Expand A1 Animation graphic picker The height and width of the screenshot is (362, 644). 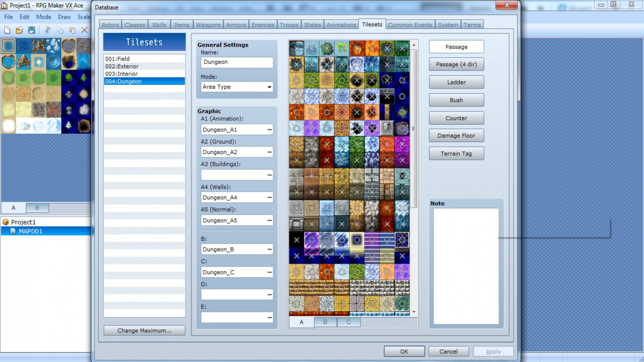269,129
